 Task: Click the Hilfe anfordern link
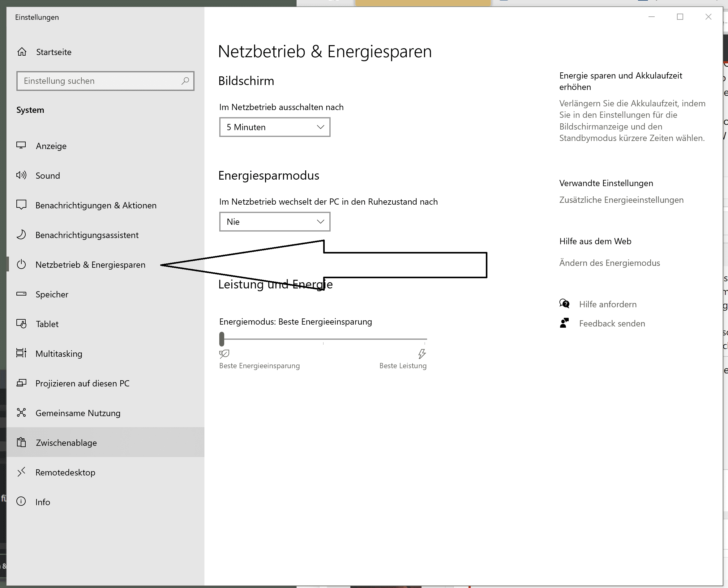point(608,304)
